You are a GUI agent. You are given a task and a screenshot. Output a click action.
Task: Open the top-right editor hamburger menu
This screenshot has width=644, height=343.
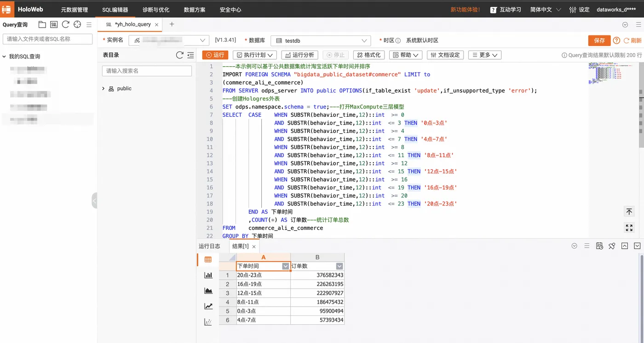click(x=638, y=24)
